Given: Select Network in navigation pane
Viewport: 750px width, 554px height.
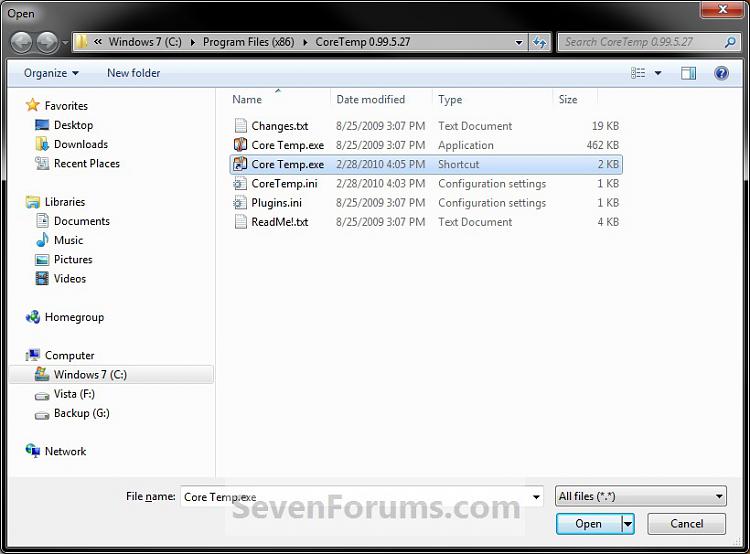Looking at the screenshot, I should tap(65, 451).
